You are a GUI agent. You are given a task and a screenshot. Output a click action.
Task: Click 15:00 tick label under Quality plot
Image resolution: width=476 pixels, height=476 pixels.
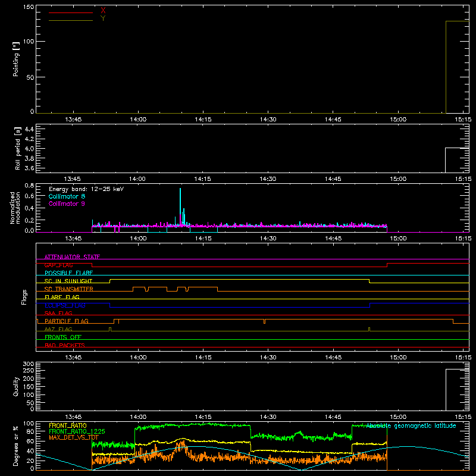(398, 417)
